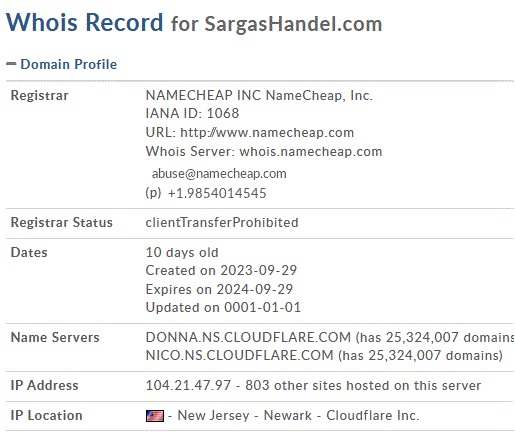The image size is (515, 437).
Task: Open the abuse@namecheap.com email address
Action: [x=219, y=174]
